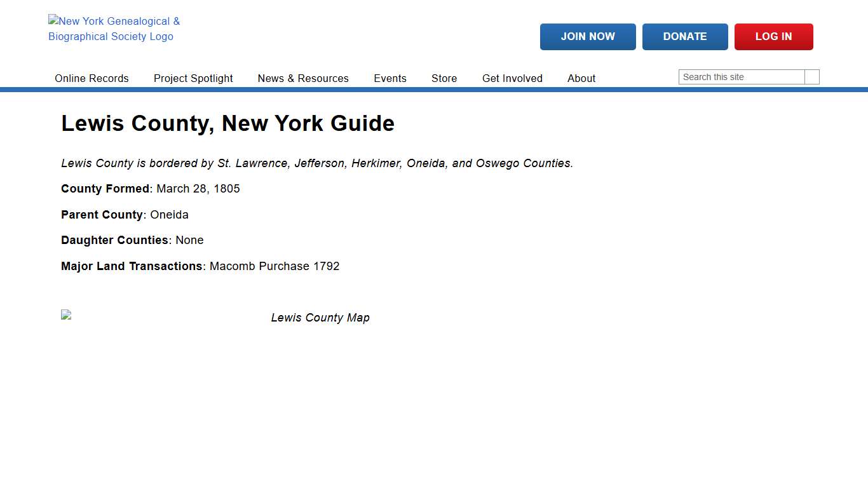The height and width of the screenshot is (488, 868).
Task: Expand the News & Resources navigation dropdown
Action: [x=303, y=78]
